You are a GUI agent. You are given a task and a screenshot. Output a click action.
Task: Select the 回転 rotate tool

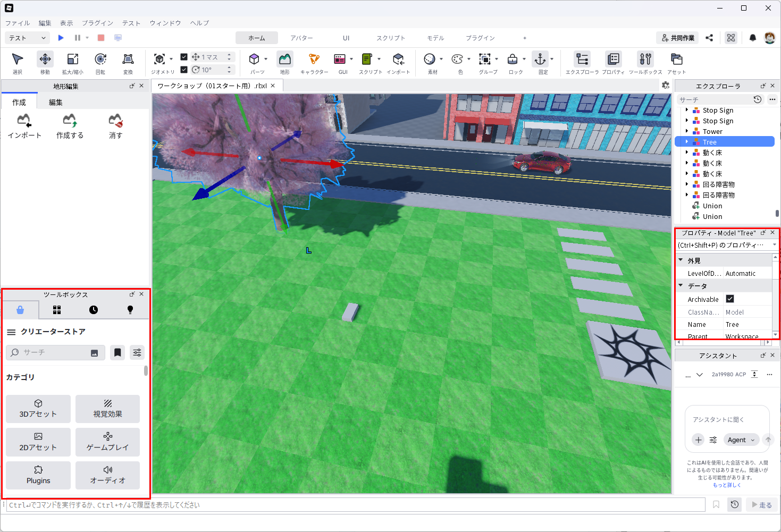click(x=100, y=63)
